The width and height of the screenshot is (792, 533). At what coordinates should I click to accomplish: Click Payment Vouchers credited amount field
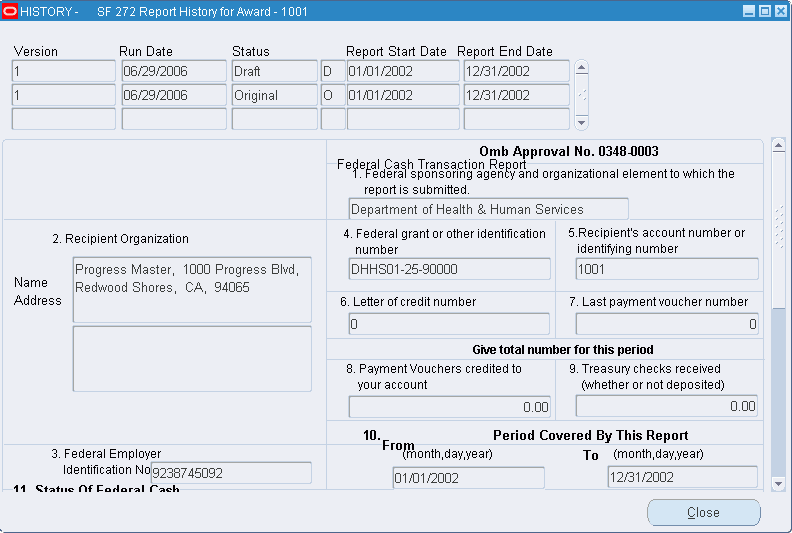(x=450, y=407)
